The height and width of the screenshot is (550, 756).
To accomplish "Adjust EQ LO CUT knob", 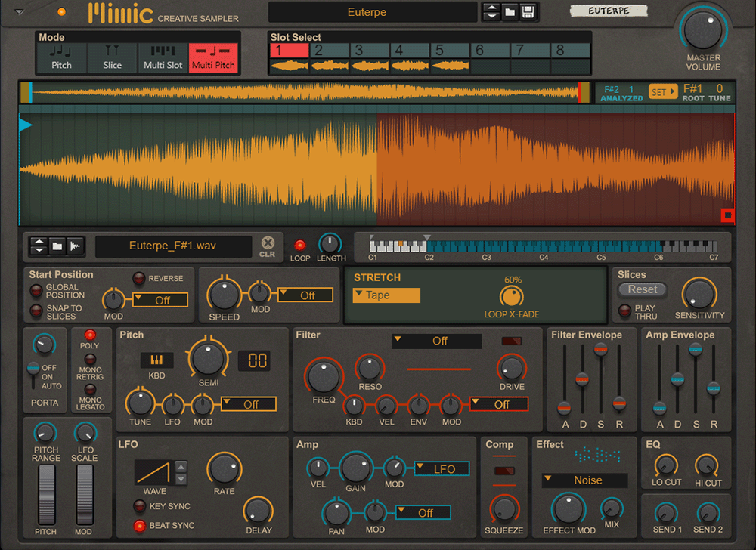I will [x=666, y=465].
